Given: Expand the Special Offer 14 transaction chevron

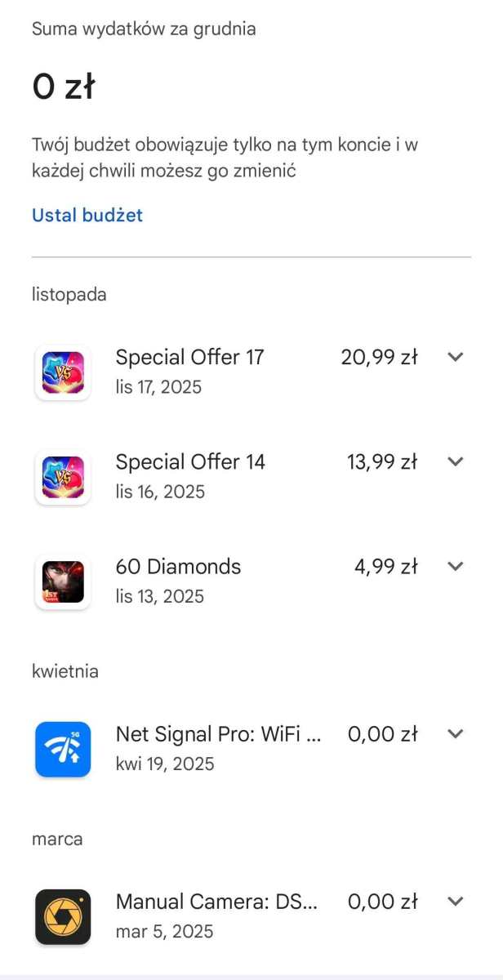Looking at the screenshot, I should click(x=455, y=461).
